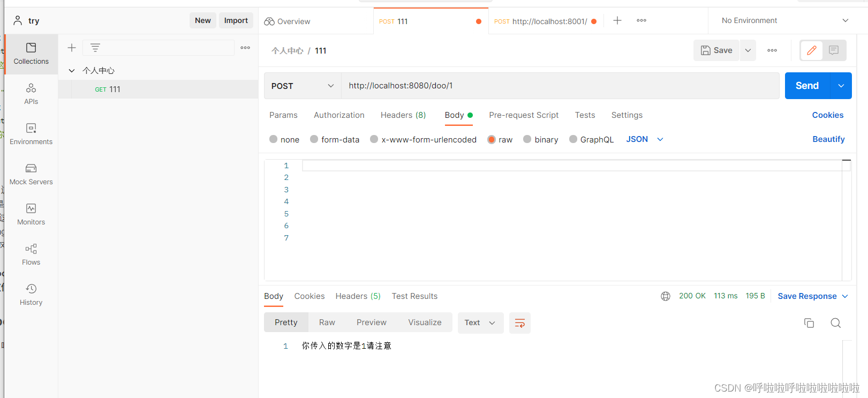Open the JSON format dropdown
The height and width of the screenshot is (398, 868).
(645, 139)
